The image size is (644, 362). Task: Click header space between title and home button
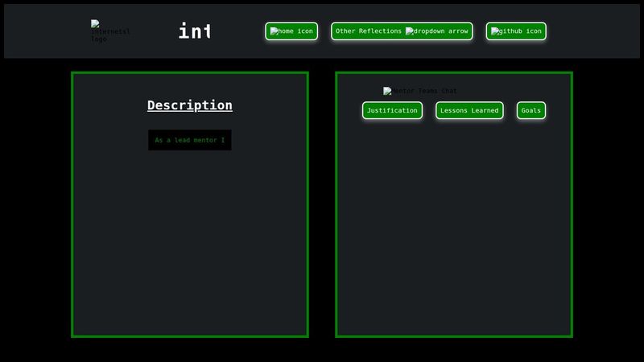(x=237, y=31)
